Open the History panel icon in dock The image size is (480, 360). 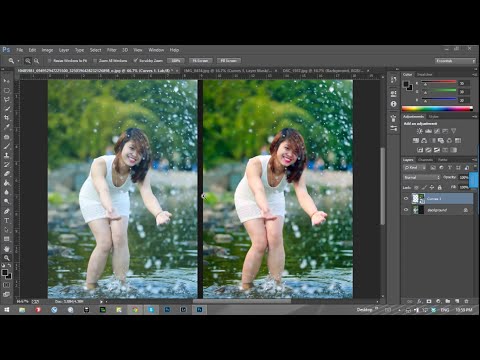(394, 80)
